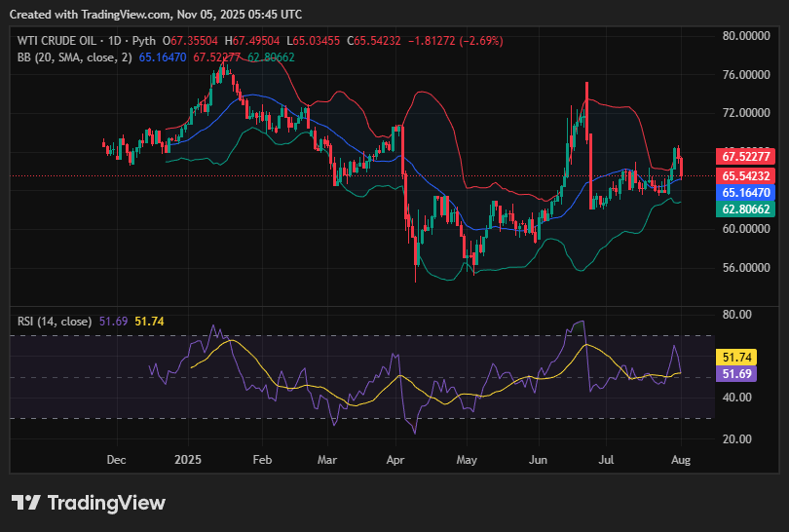Click the 56.00000 level on the price axis
789x532 pixels.
click(745, 268)
